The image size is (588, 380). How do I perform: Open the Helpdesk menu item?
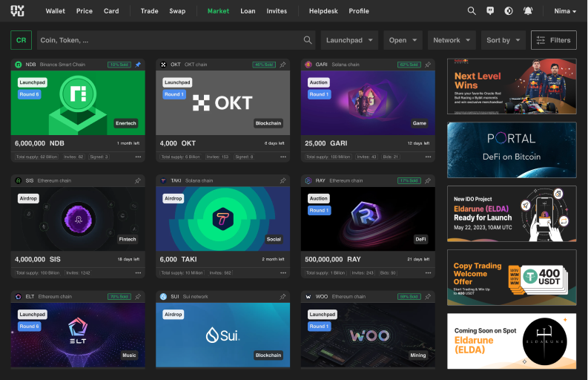coord(323,11)
